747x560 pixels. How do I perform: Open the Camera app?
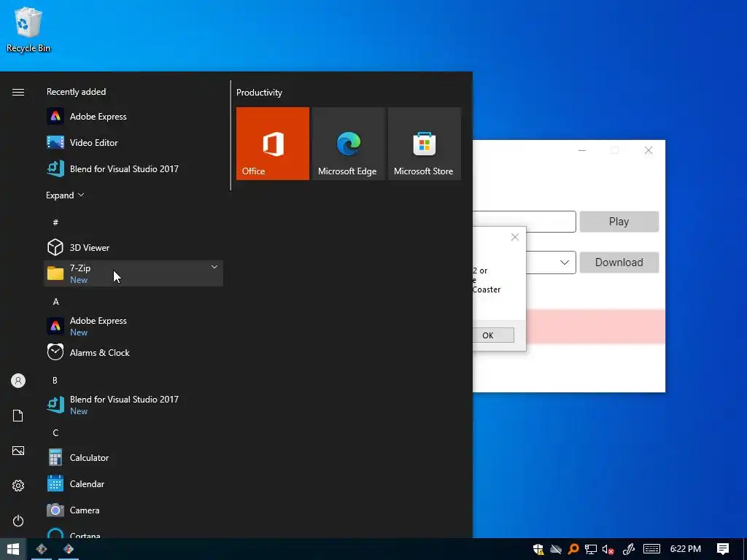coord(133,510)
